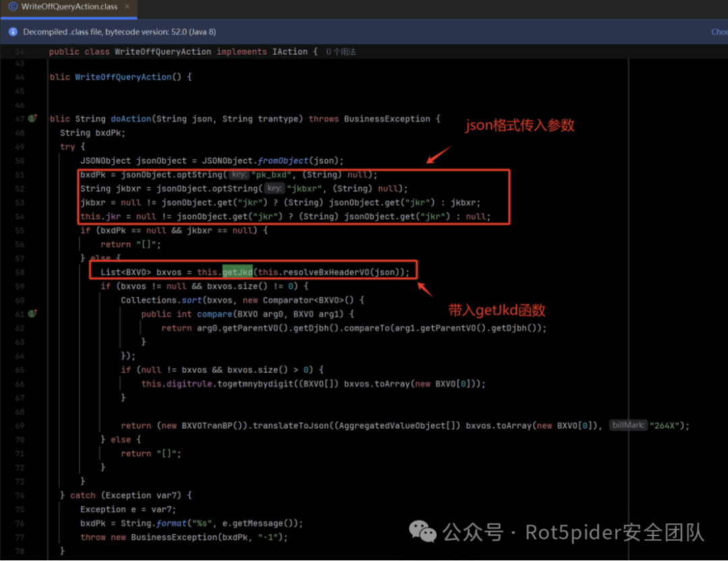Click the class icon on WriteOffQueryAction.class tab
The image size is (728, 561).
coord(13,7)
